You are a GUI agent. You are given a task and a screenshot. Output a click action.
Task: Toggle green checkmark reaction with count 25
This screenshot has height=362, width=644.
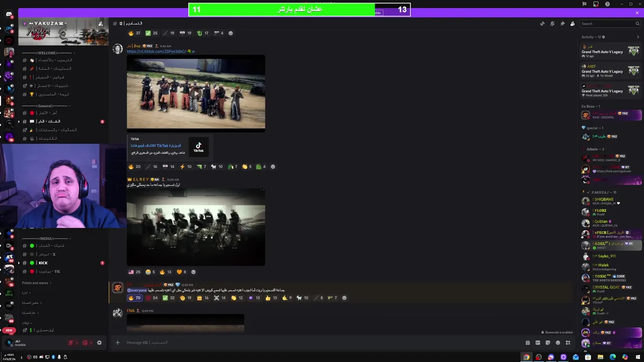pos(151,33)
